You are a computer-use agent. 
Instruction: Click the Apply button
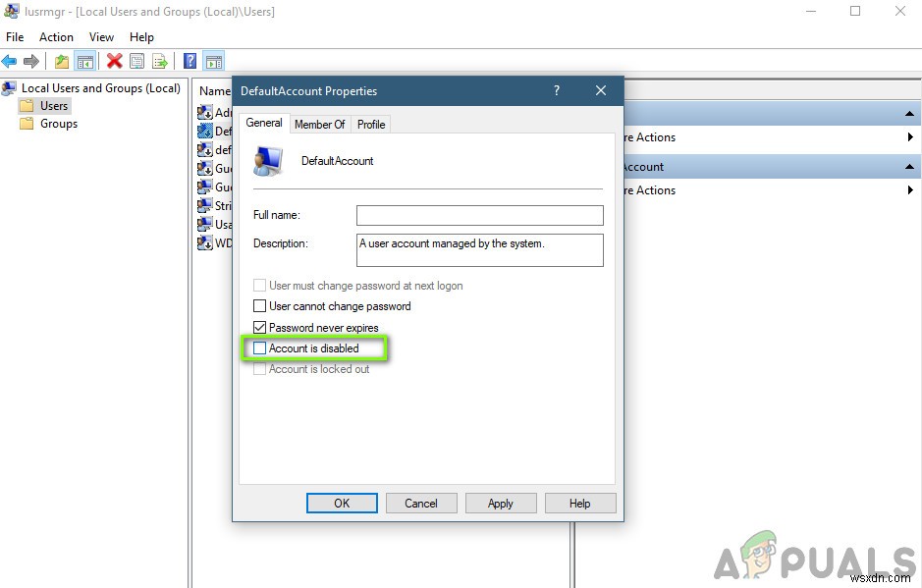501,504
